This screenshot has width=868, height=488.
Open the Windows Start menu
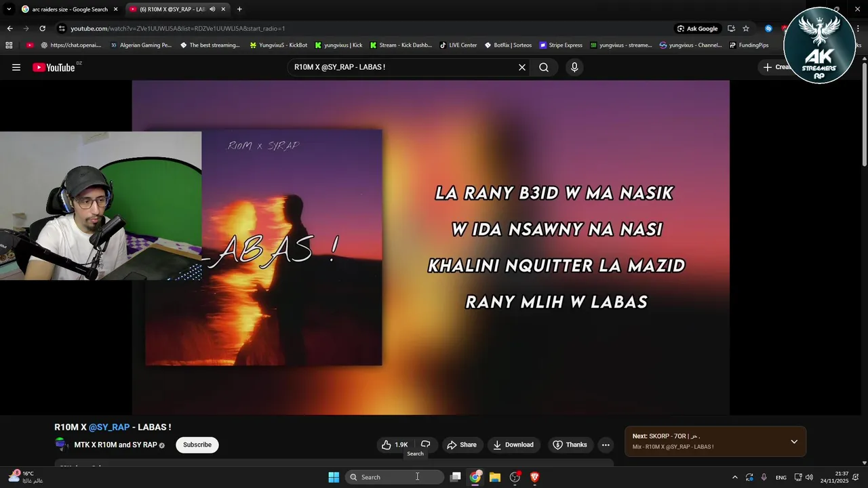(x=334, y=477)
